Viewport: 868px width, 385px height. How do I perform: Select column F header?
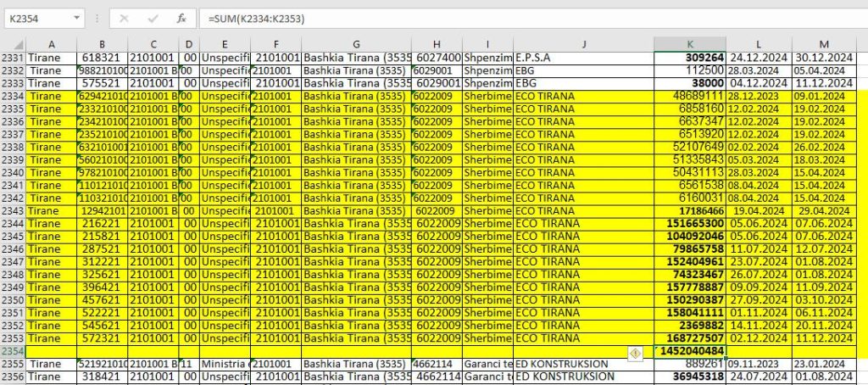coord(275,45)
